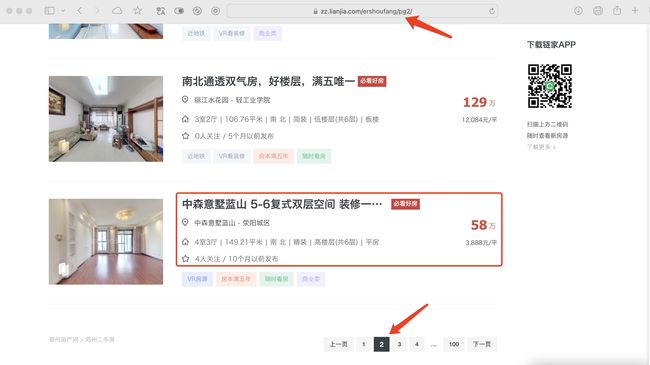
Task: Select the 3,888元/平 unit price
Action: (x=481, y=242)
